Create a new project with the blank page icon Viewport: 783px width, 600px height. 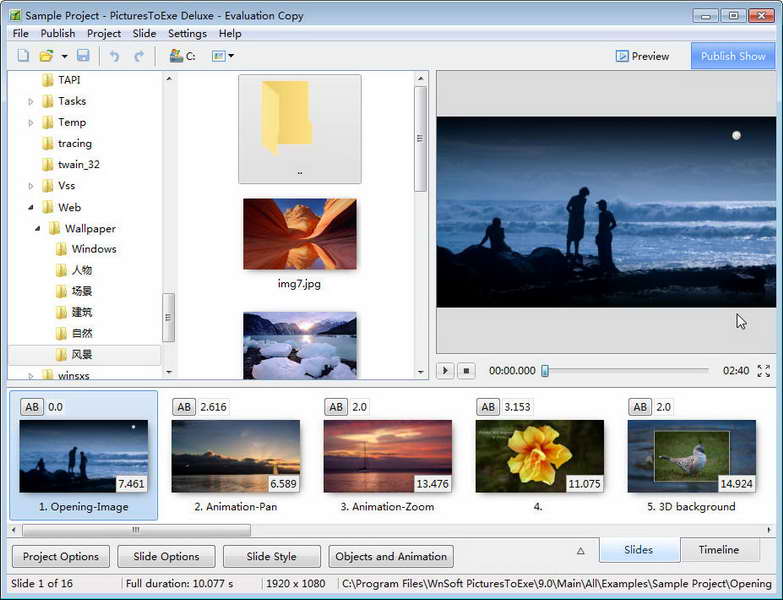tap(23, 55)
